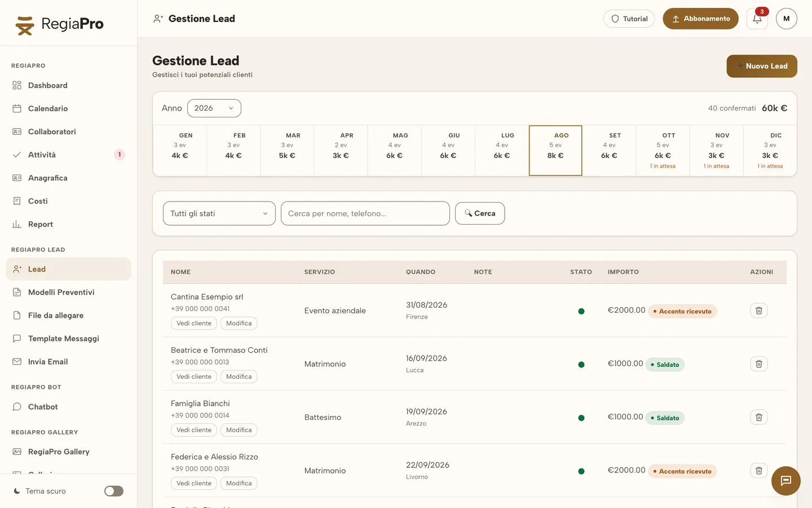This screenshot has width=812, height=508.
Task: Click Acconto ricevuto badge for Cantina Esempio
Action: point(682,311)
